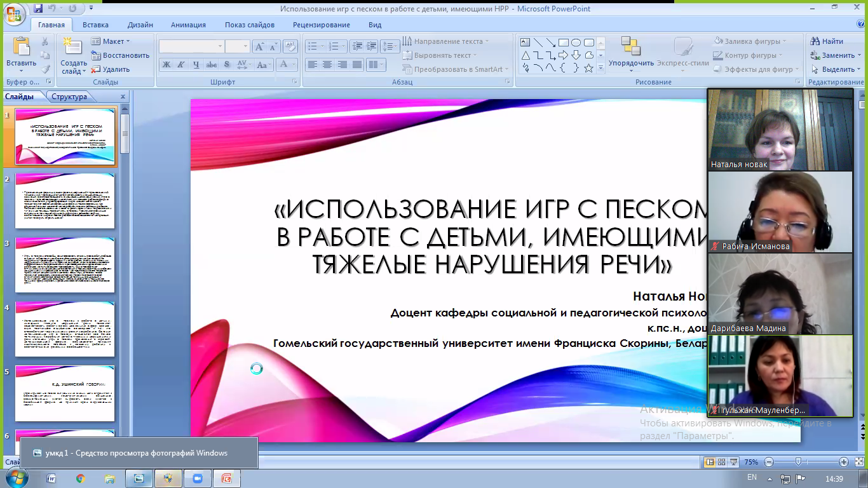Open the font color picker
Screen dimensions: 868x488
(286, 64)
